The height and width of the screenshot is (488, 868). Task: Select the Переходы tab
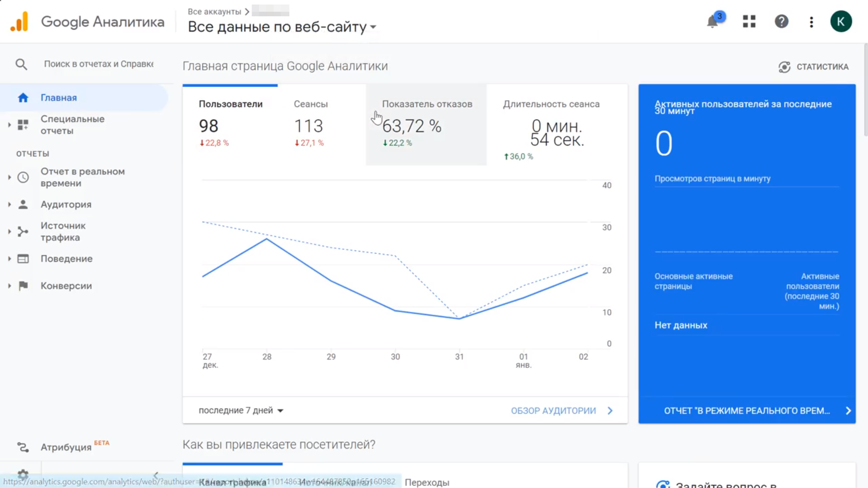click(427, 482)
